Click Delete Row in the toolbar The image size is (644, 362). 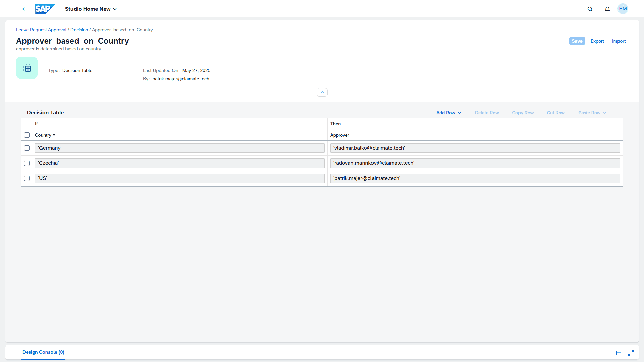pos(487,113)
